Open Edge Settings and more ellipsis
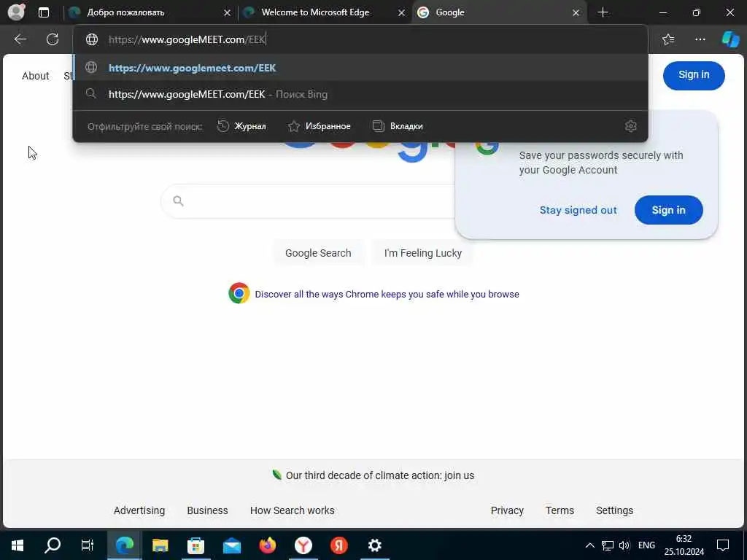Image resolution: width=747 pixels, height=560 pixels. pos(700,39)
